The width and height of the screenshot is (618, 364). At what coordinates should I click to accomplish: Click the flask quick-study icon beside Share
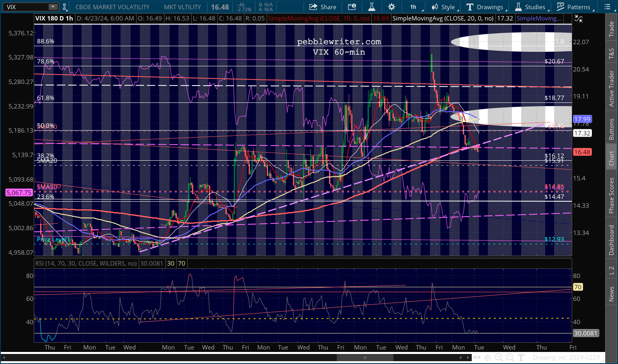pyautogui.click(x=372, y=7)
